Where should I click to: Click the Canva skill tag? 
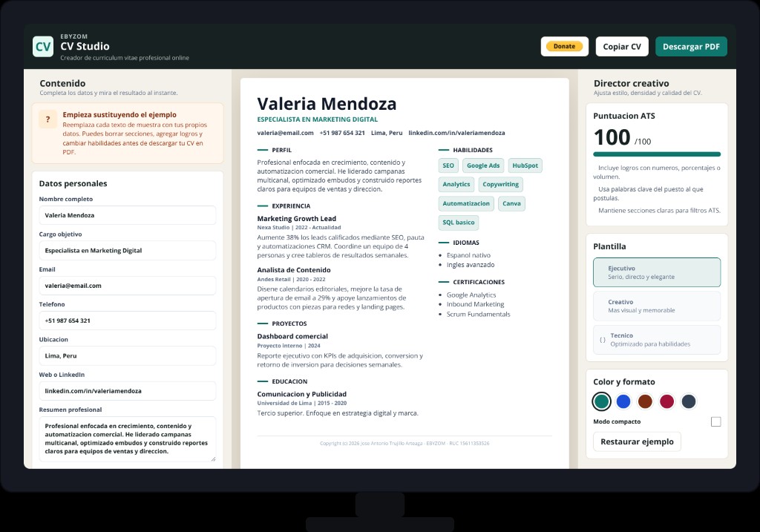pyautogui.click(x=511, y=203)
